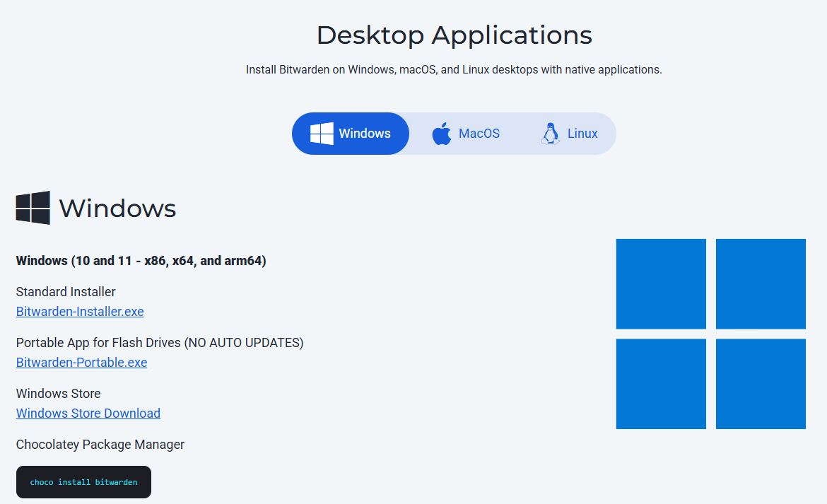This screenshot has height=504, width=827.
Task: Click the Install Bitwarden subtitle text
Action: (x=454, y=70)
